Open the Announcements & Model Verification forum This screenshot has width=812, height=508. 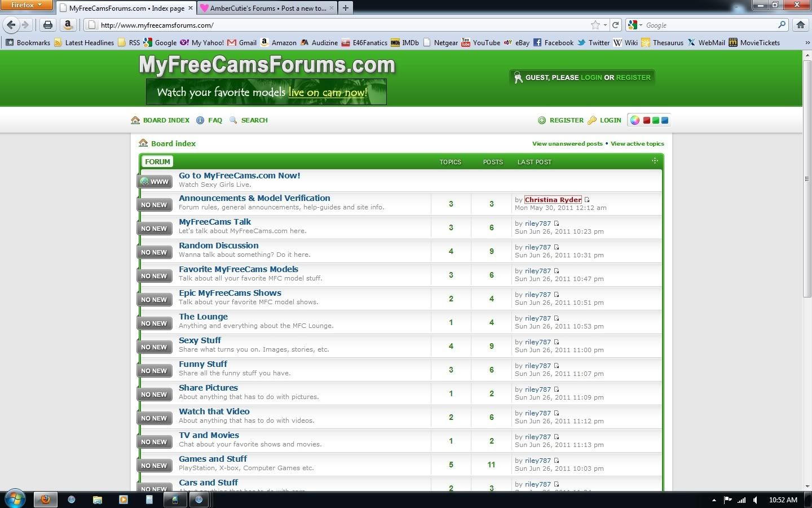pos(254,198)
